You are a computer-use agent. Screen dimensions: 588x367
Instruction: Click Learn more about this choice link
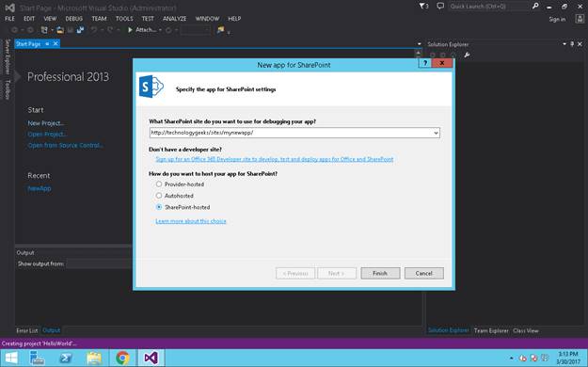coord(191,221)
